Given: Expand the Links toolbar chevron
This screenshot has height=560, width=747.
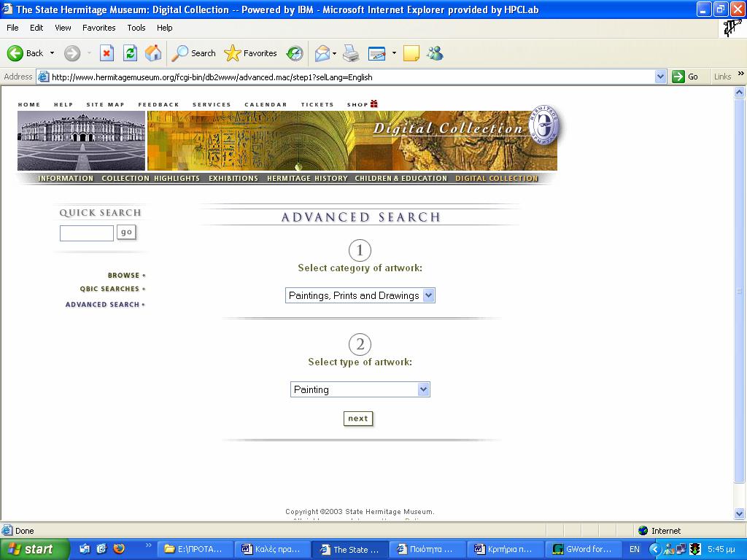Looking at the screenshot, I should 741,74.
